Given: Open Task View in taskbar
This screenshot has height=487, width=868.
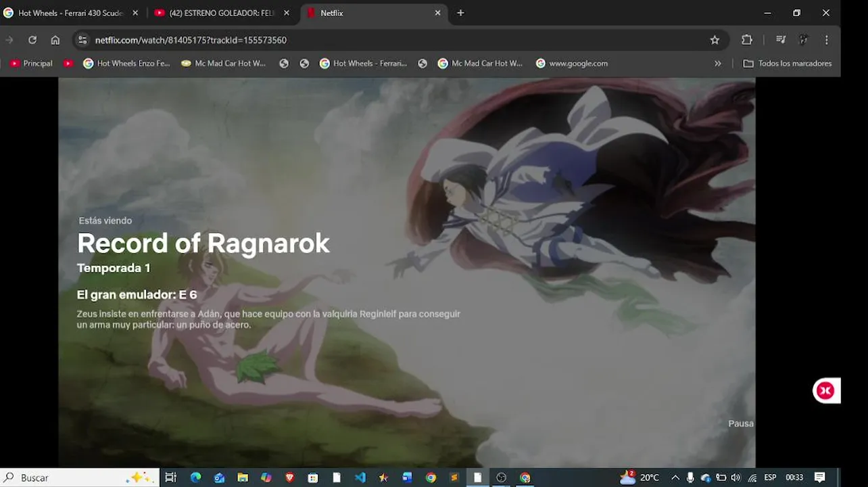Looking at the screenshot, I should 170,478.
